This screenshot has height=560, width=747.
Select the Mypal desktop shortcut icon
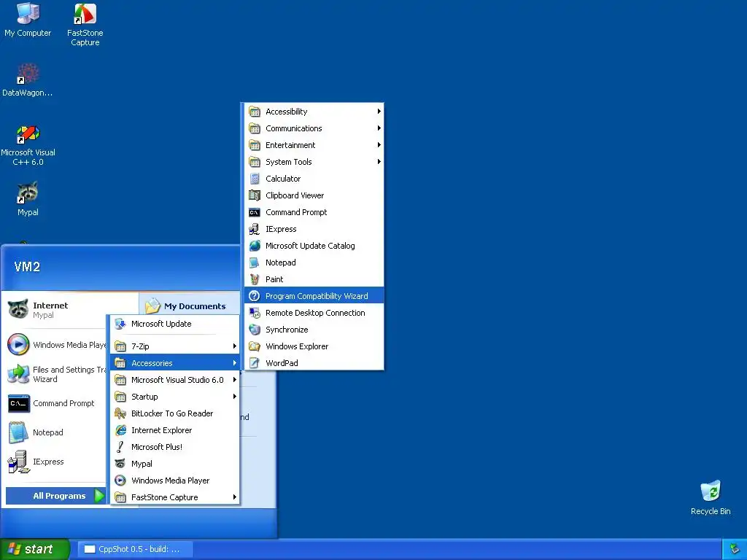click(x=28, y=198)
